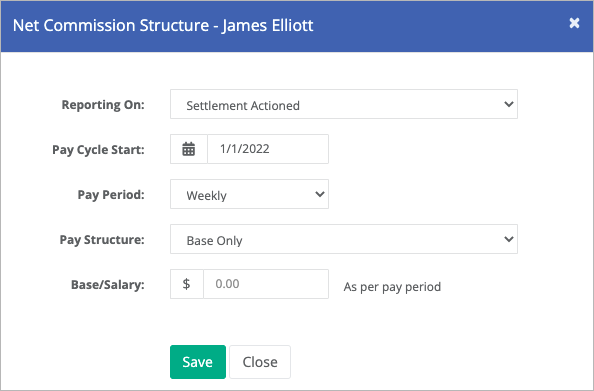Click the Reporting On dropdown chevron arrow
The width and height of the screenshot is (594, 391).
509,104
